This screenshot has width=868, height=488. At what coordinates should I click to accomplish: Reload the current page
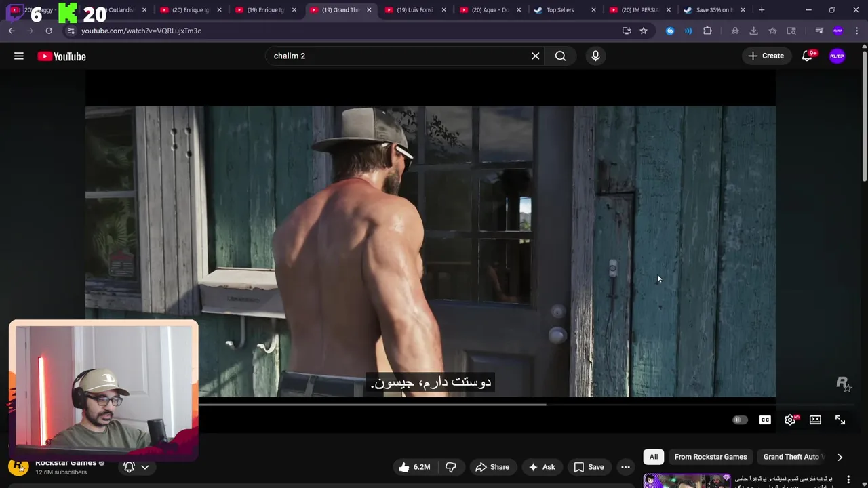click(x=49, y=30)
